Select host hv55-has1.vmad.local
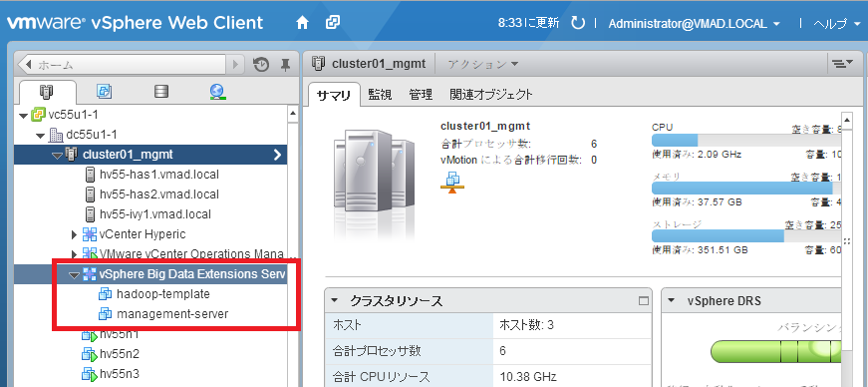The height and width of the screenshot is (387, 868). [x=159, y=175]
